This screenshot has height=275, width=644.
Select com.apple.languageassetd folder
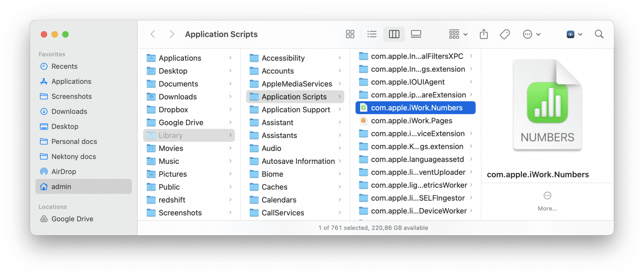[415, 159]
